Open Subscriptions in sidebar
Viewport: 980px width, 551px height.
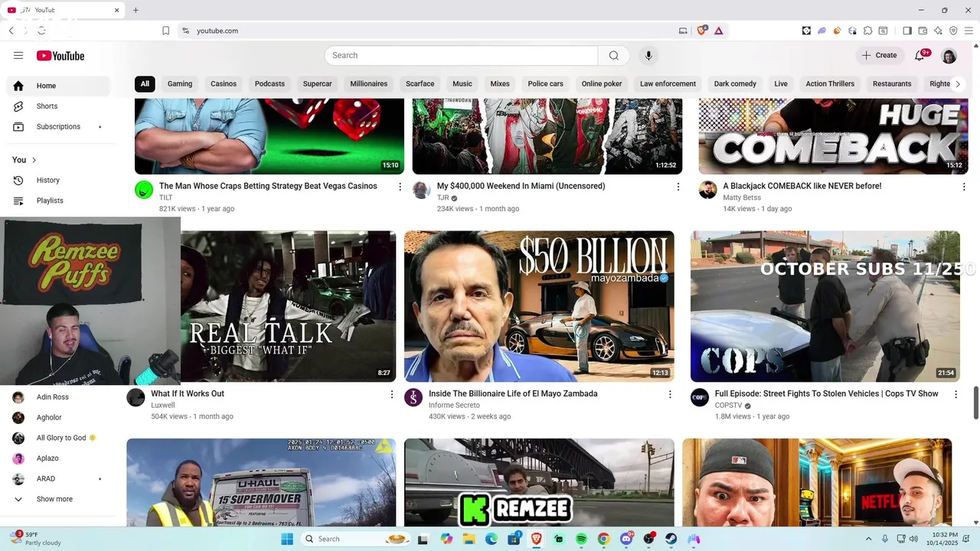(58, 126)
